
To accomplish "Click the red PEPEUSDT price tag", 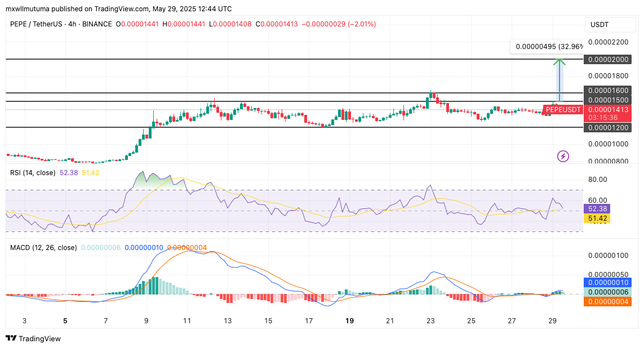I will coord(563,109).
